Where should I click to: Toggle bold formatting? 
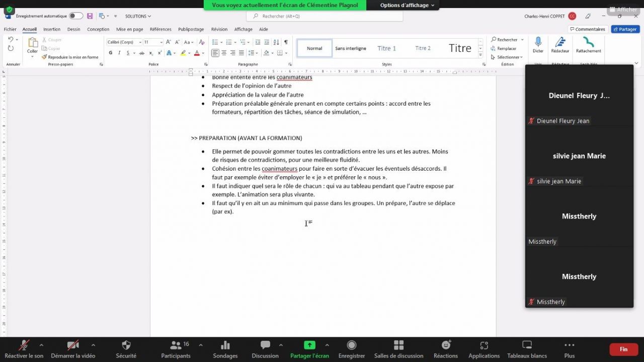[x=110, y=53]
